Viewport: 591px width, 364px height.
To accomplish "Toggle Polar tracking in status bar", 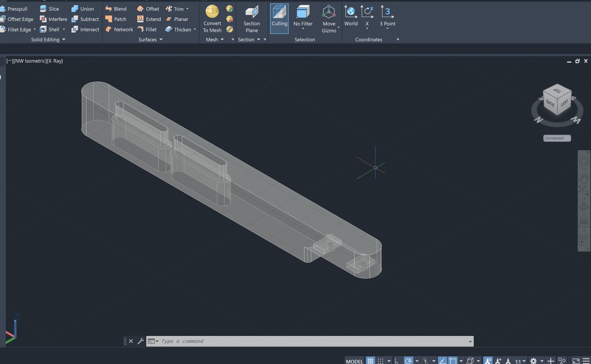I will click(409, 361).
